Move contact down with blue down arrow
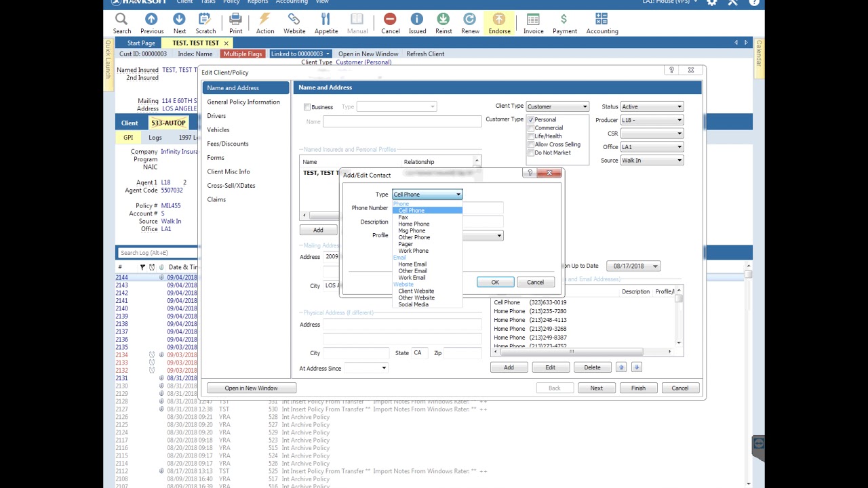 point(636,367)
